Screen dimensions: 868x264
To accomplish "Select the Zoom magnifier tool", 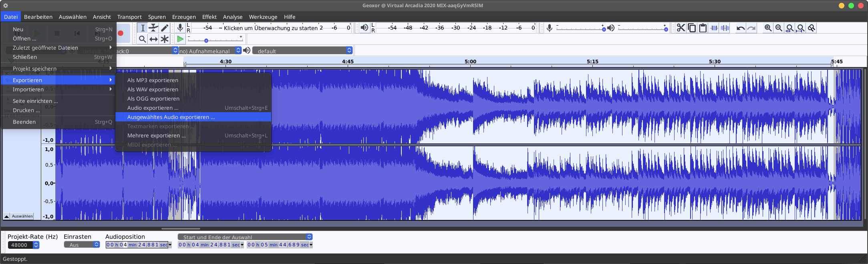I will [x=143, y=39].
